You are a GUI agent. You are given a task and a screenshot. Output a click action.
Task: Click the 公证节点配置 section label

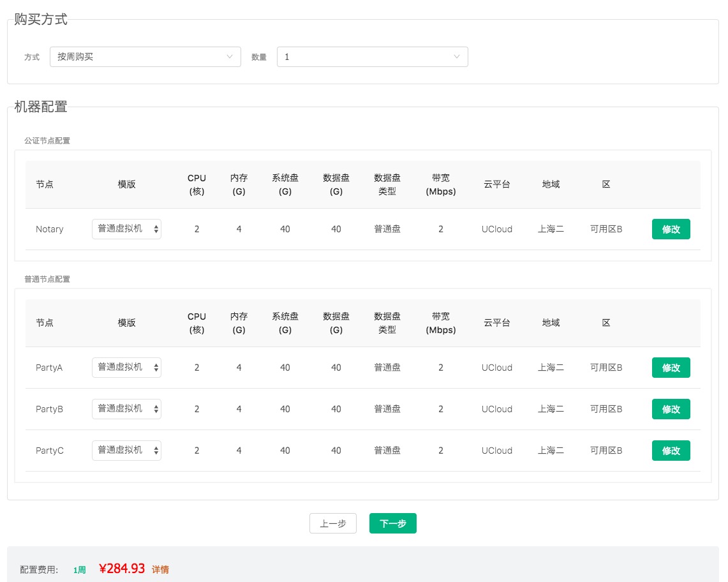pos(47,141)
